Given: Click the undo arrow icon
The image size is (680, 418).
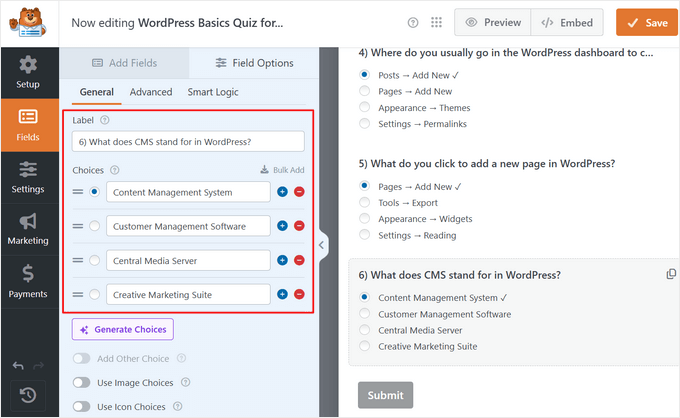Looking at the screenshot, I should click(18, 366).
